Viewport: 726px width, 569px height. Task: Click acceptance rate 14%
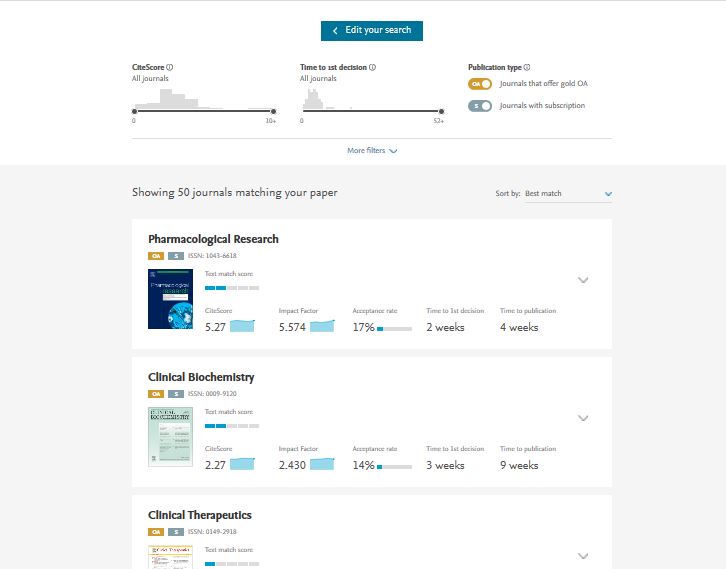363,465
